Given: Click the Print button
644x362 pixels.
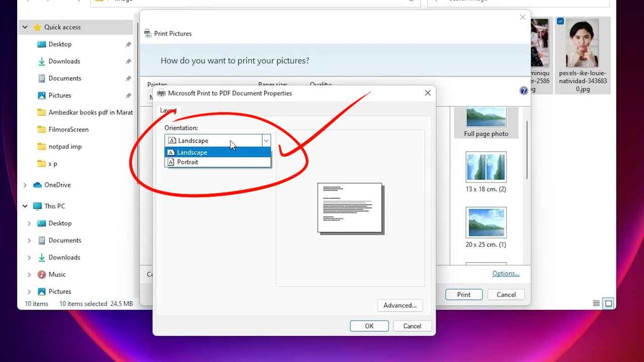Looking at the screenshot, I should (x=463, y=295).
